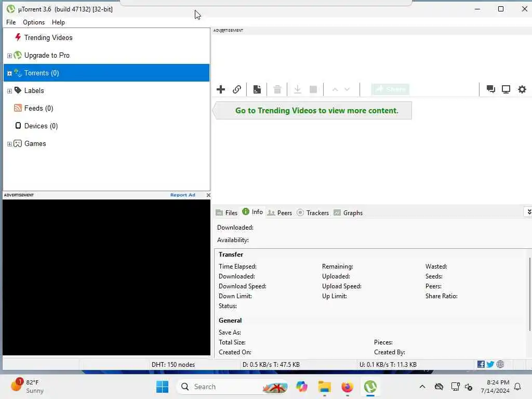Open Windows Start menu

point(162,387)
